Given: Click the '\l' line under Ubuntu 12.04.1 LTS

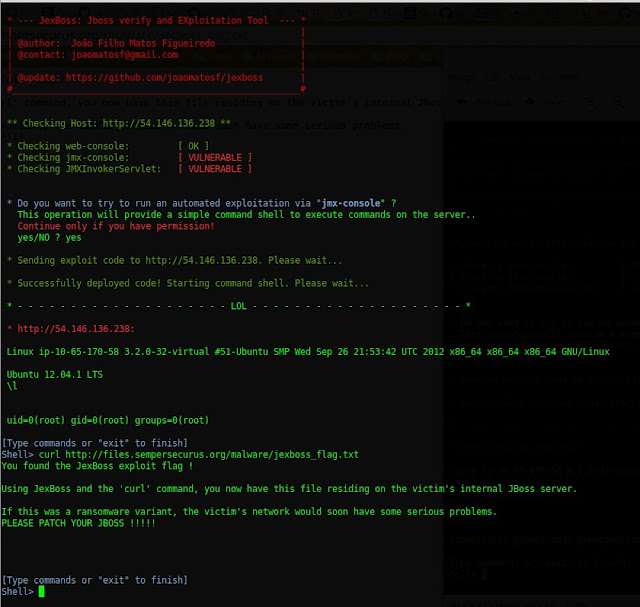Looking at the screenshot, I should click(12, 386).
